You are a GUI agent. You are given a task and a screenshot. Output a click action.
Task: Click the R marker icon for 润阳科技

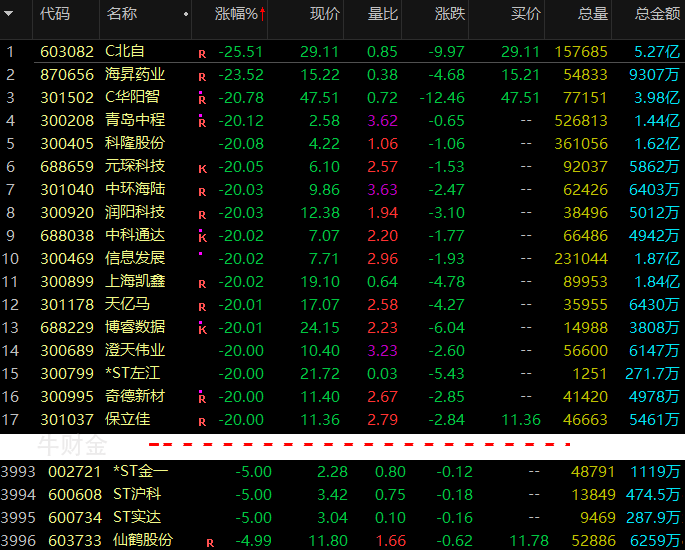(202, 215)
